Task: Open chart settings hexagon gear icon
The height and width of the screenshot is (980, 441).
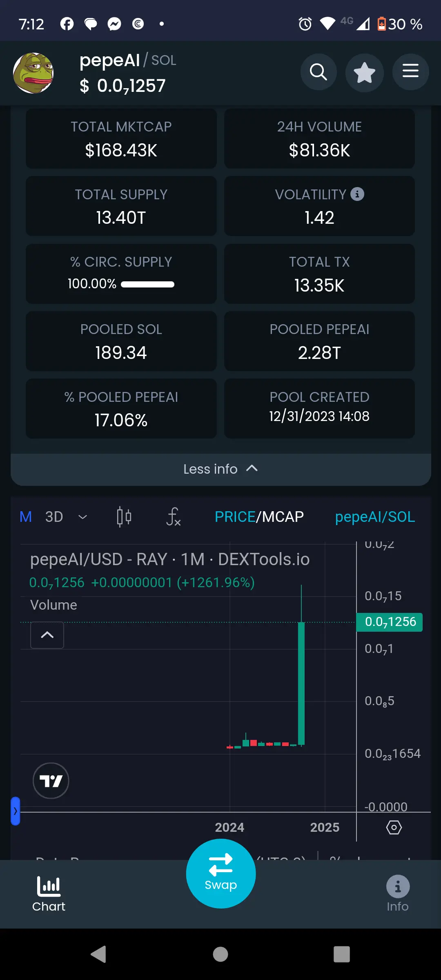Action: pyautogui.click(x=394, y=828)
